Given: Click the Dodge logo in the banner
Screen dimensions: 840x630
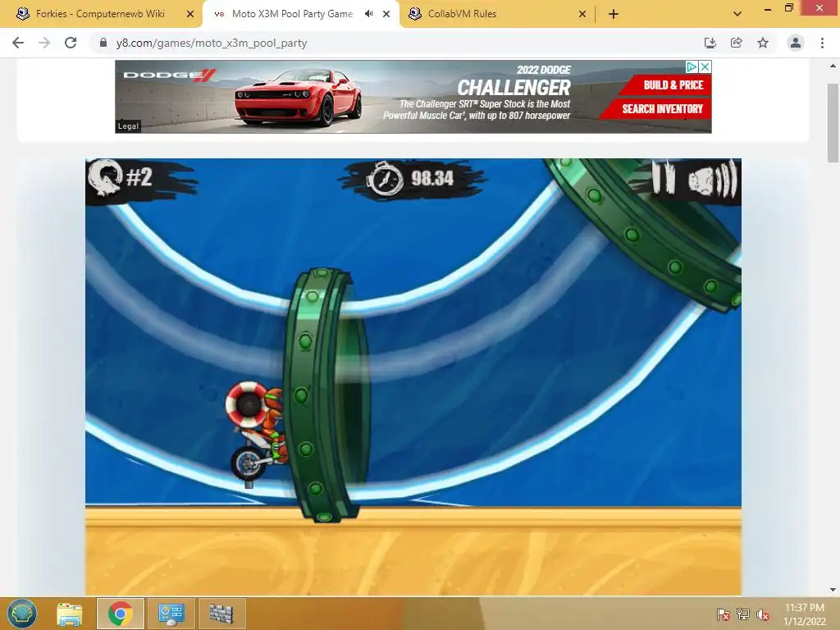Looking at the screenshot, I should (x=169, y=75).
